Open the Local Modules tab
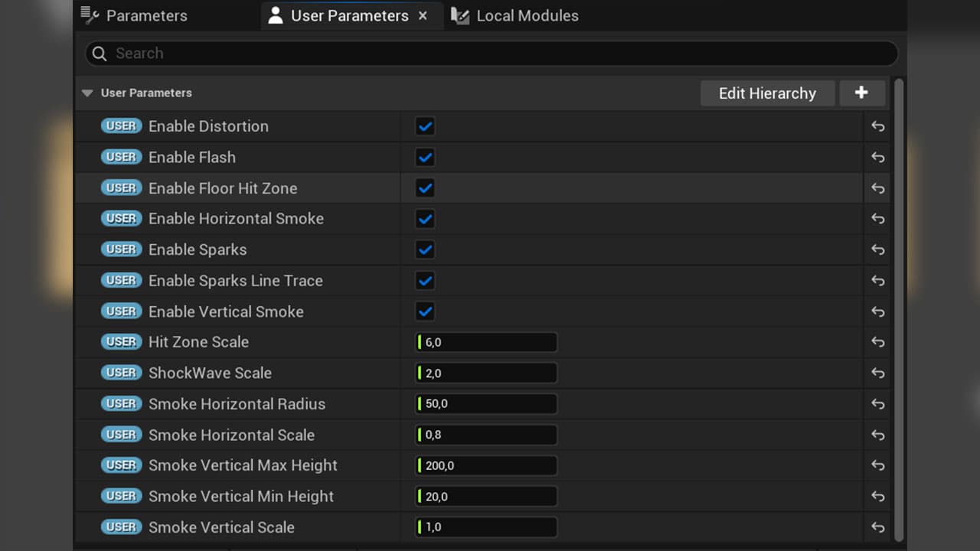Image resolution: width=980 pixels, height=551 pixels. [x=514, y=15]
